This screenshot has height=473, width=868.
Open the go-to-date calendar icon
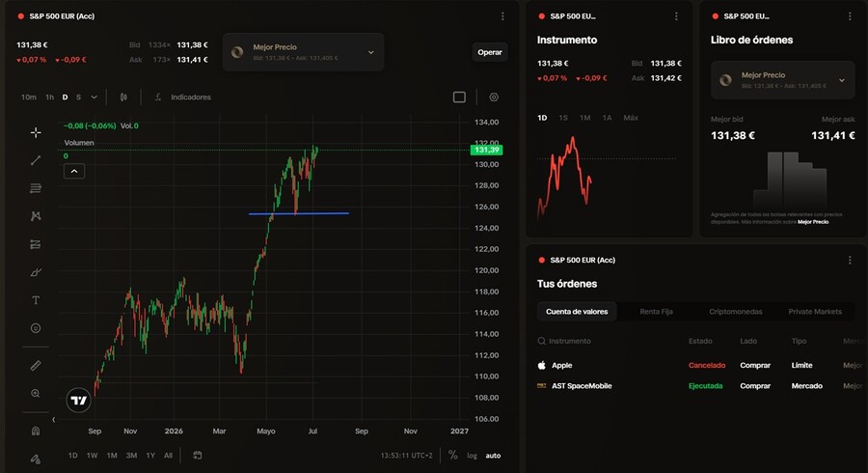(197, 456)
